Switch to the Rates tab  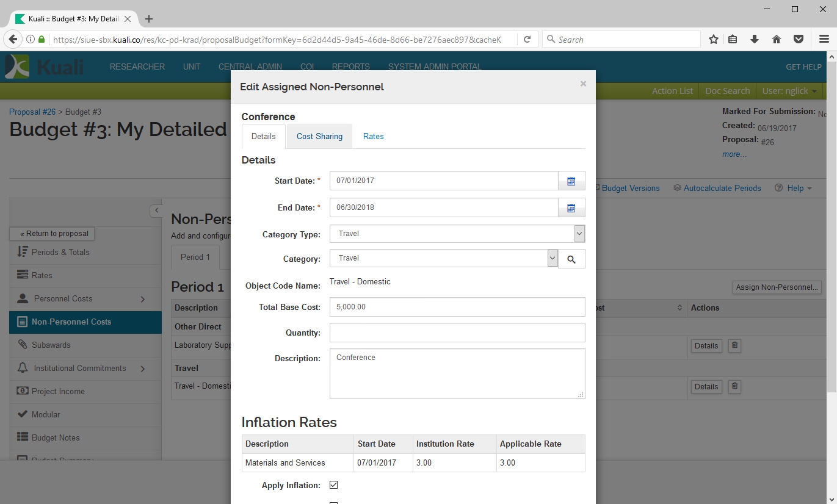point(373,137)
